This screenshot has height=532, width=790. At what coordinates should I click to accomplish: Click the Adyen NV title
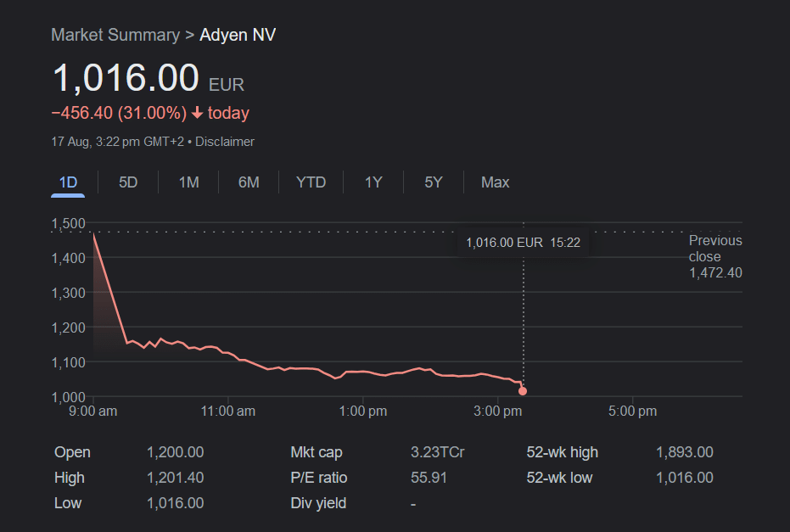tap(238, 35)
